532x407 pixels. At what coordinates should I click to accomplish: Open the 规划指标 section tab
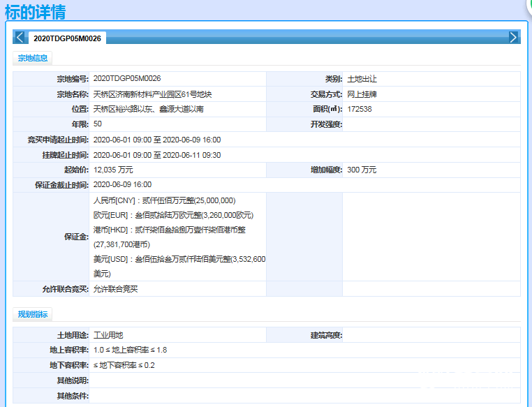point(33,315)
